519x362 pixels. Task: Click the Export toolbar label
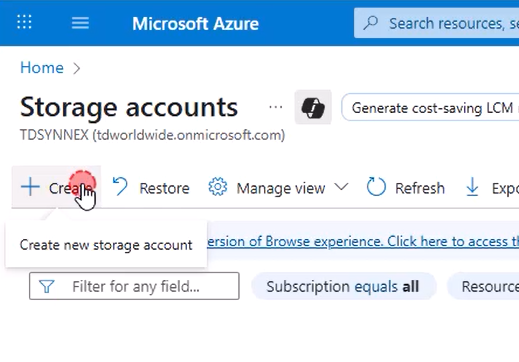tap(505, 188)
